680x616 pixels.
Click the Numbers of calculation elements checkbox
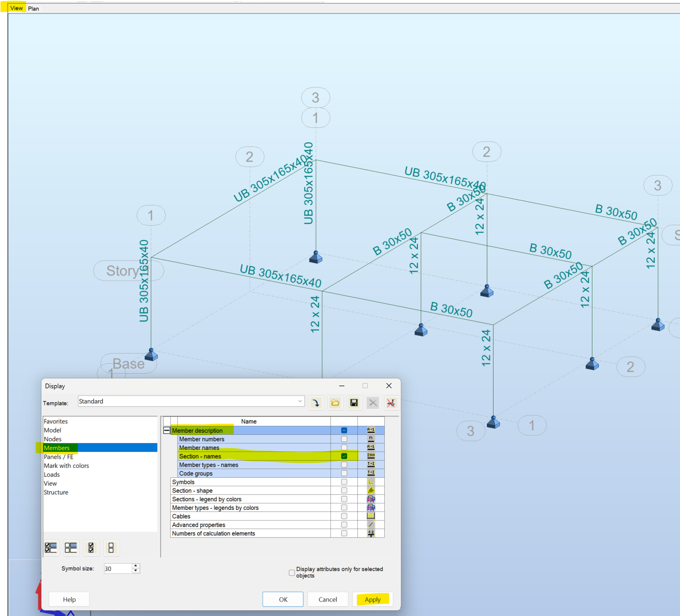344,533
